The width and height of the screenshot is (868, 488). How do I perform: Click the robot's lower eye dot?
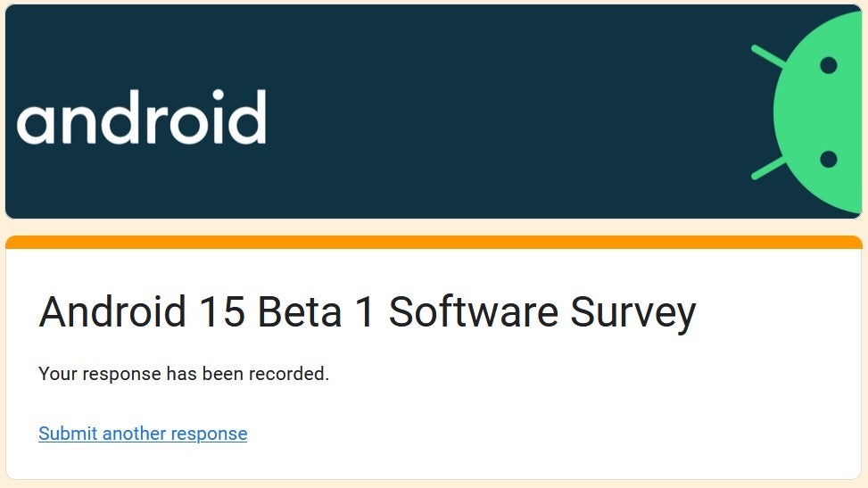coord(828,160)
